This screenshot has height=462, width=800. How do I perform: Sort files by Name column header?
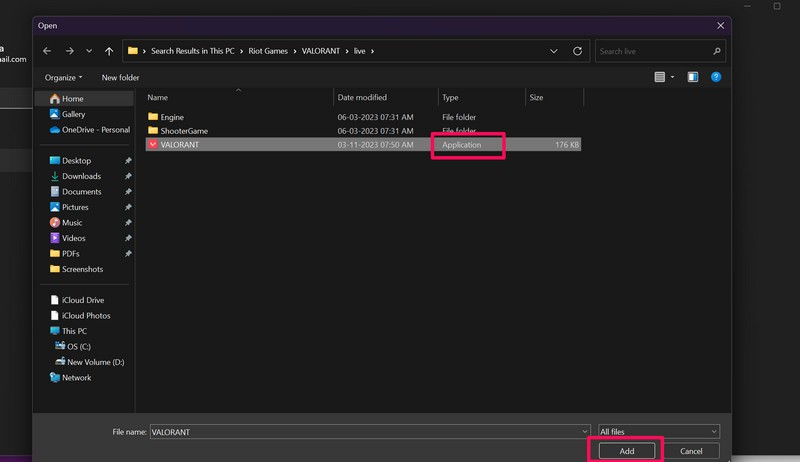[x=158, y=98]
